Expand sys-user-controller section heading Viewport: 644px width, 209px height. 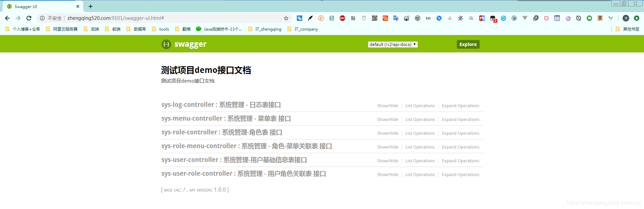click(x=234, y=160)
